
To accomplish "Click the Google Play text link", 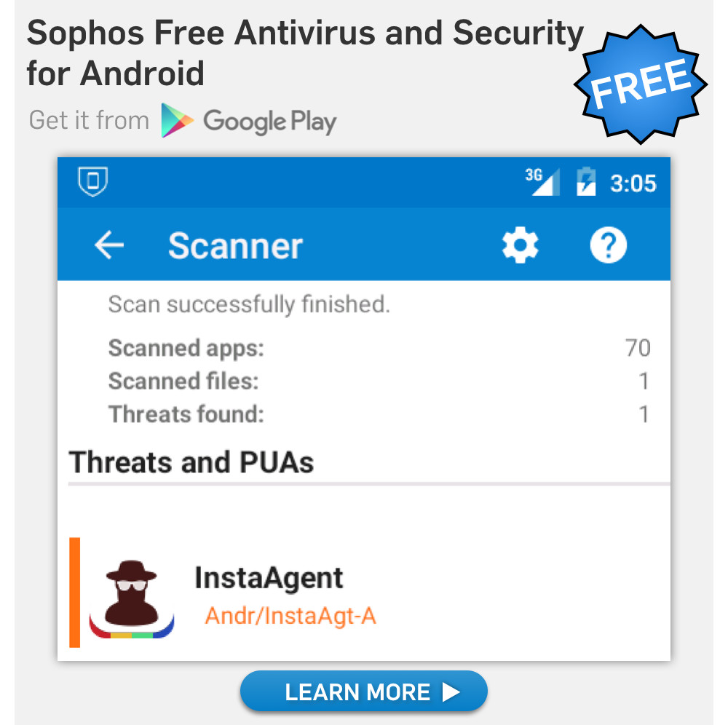I will coord(270,122).
